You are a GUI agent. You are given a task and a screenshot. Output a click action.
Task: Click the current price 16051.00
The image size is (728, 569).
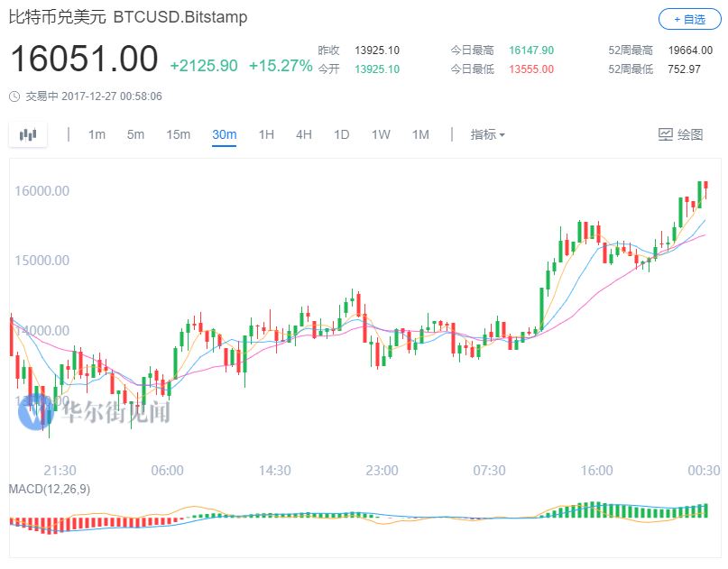click(x=84, y=59)
